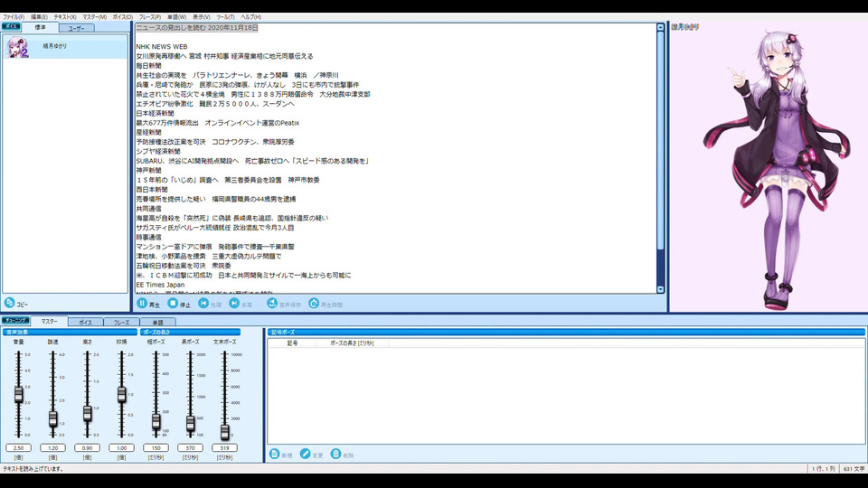
Task: Click the ポーズの長さ [ミリ秒] column header
Action: pos(352,343)
